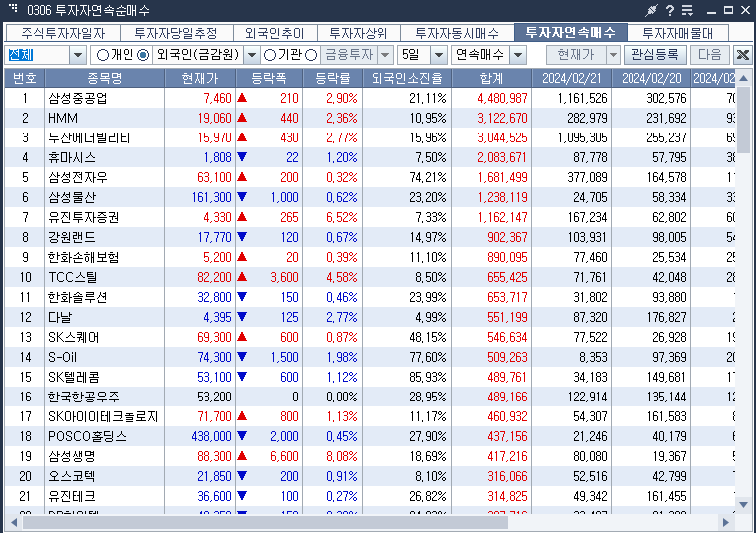Select the radio button before 금융투자
Screen dimensions: 756x533
click(x=312, y=55)
